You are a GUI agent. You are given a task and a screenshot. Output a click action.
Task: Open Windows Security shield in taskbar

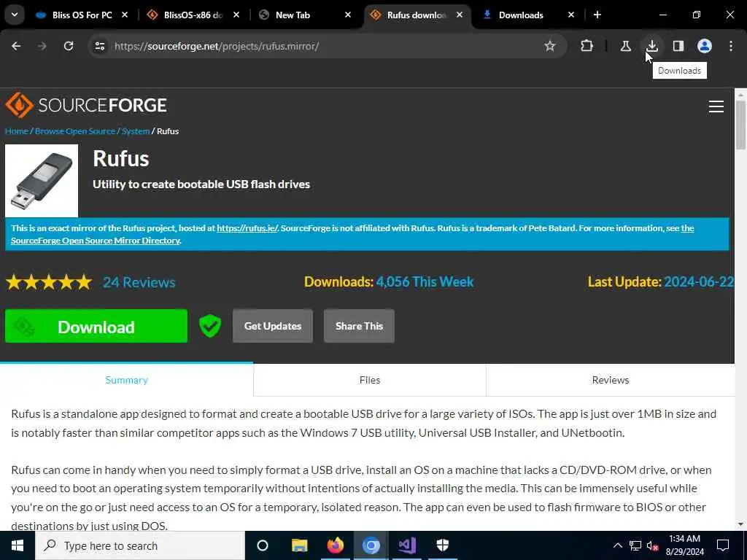click(443, 545)
